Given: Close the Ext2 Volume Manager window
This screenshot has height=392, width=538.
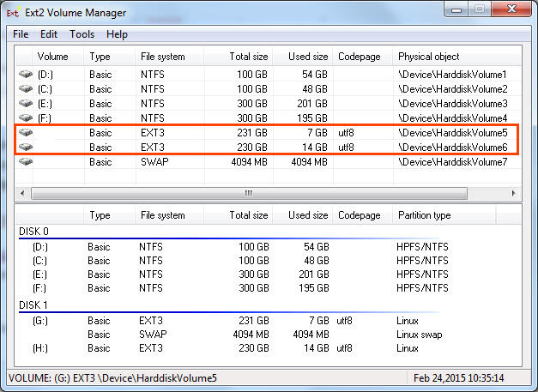Looking at the screenshot, I should pyautogui.click(x=511, y=9).
